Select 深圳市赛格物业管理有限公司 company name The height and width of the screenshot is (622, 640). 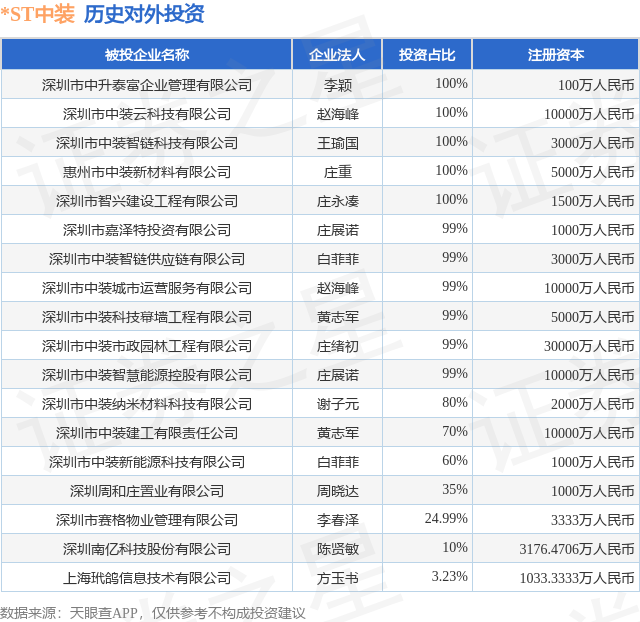[x=147, y=520]
